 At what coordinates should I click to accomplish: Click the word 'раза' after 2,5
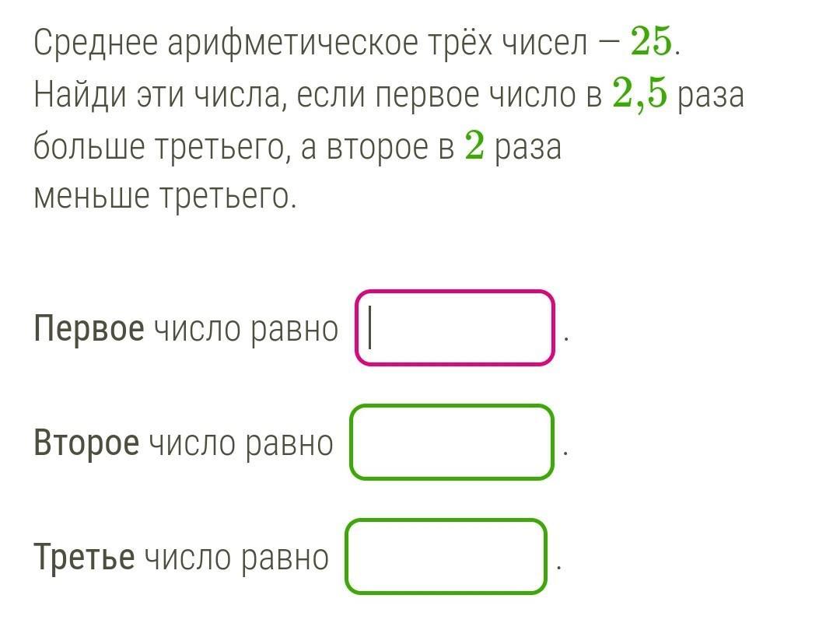pos(711,96)
